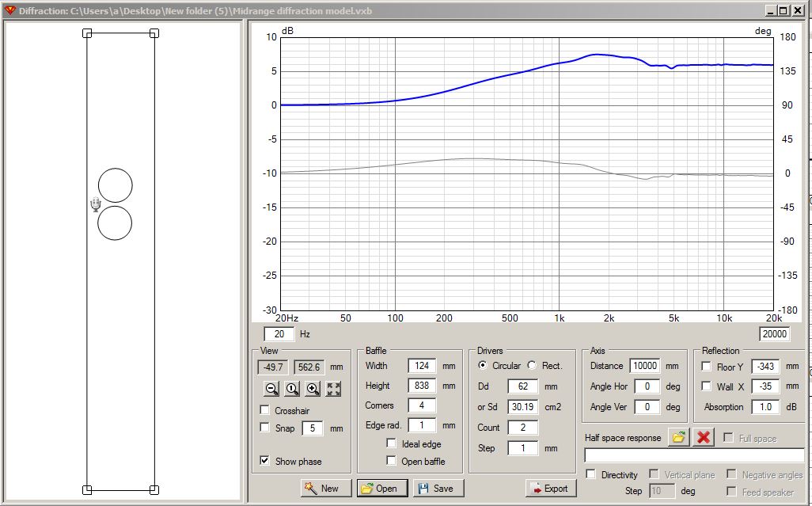Image resolution: width=812 pixels, height=506 pixels.
Task: Check the Directivity option
Action: (591, 474)
